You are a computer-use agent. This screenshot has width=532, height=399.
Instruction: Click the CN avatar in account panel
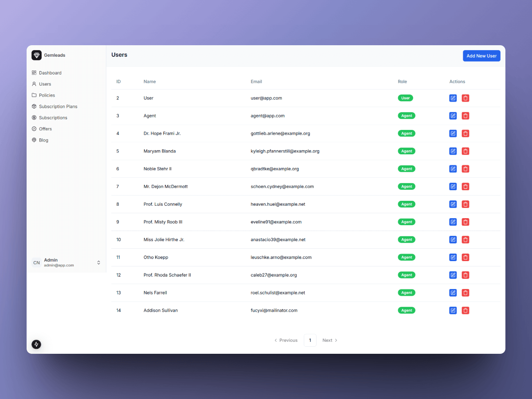point(36,263)
